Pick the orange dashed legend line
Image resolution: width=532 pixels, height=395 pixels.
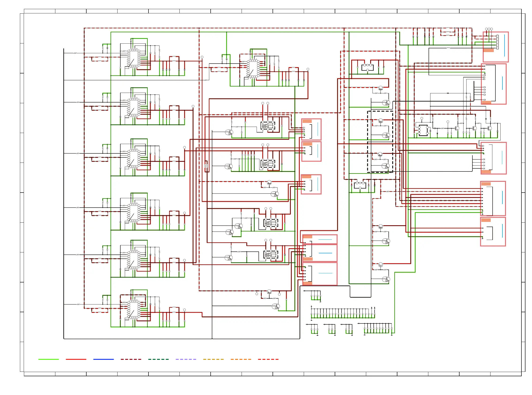click(241, 359)
